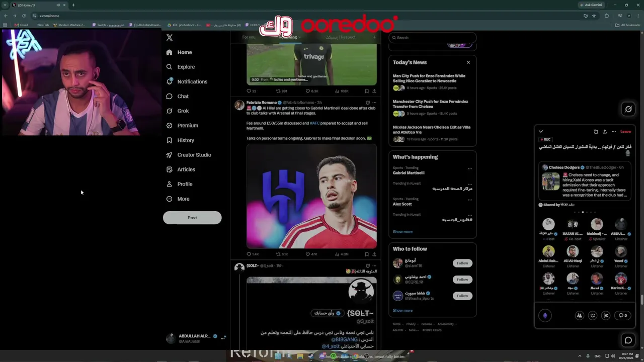Click the X logo above the sidebar
Viewport: 644px width, 362px height.
(x=170, y=38)
